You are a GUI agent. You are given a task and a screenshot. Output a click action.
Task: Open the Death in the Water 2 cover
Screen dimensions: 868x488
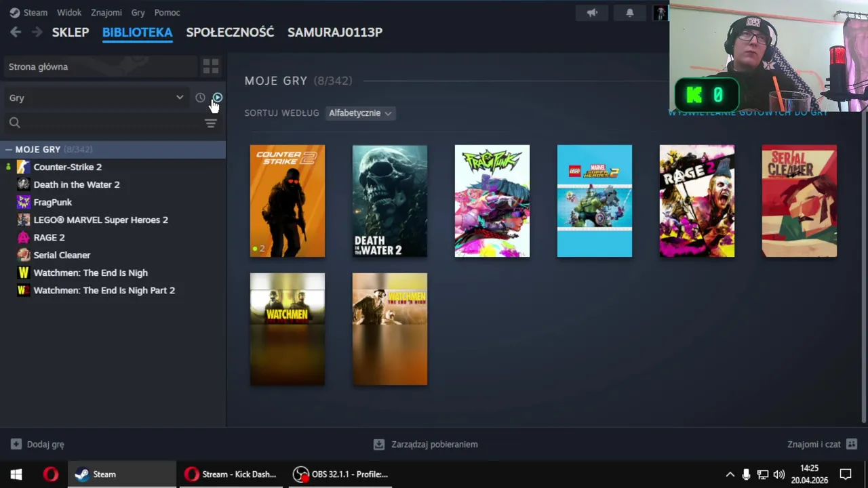tap(390, 201)
